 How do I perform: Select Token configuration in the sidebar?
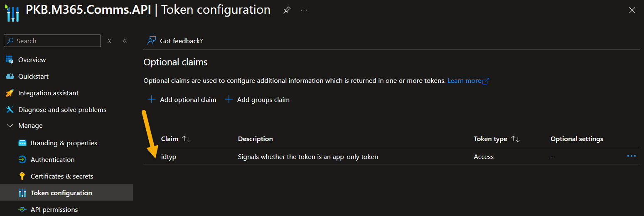[61, 193]
